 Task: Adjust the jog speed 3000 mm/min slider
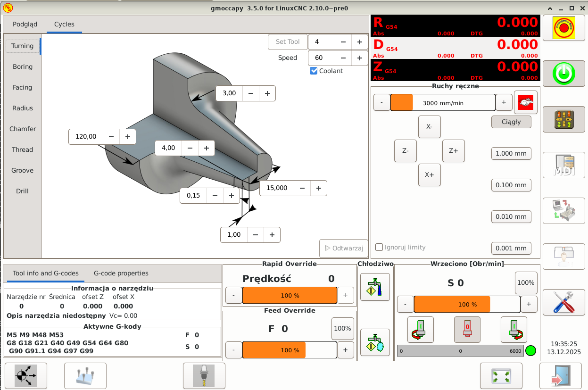coord(443,102)
